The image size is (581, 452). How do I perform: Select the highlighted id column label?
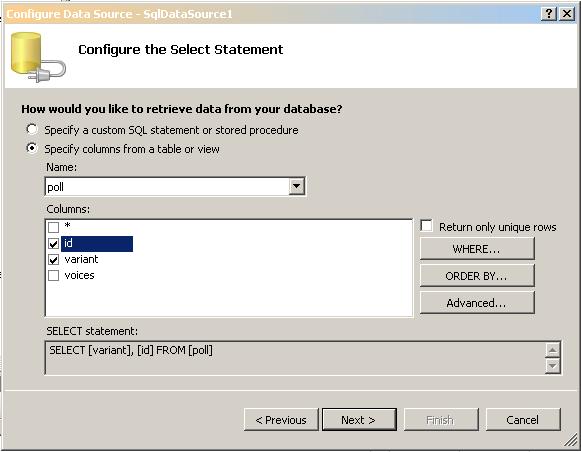[x=97, y=243]
